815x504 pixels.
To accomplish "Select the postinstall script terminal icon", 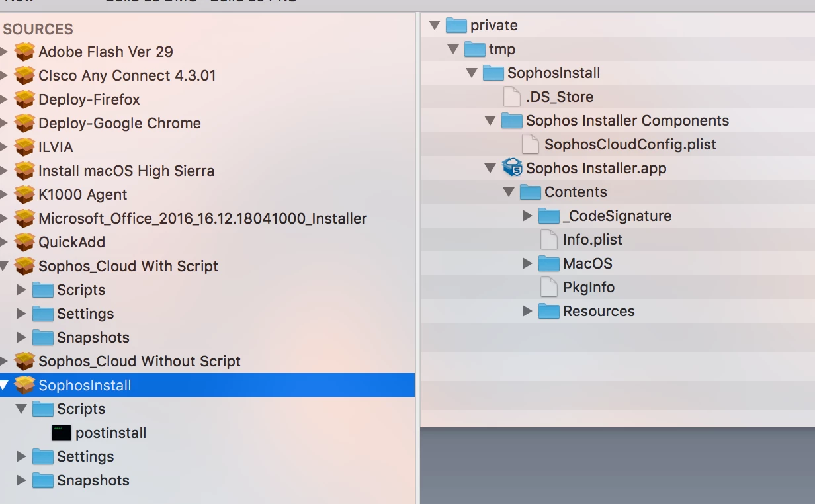I will click(62, 433).
